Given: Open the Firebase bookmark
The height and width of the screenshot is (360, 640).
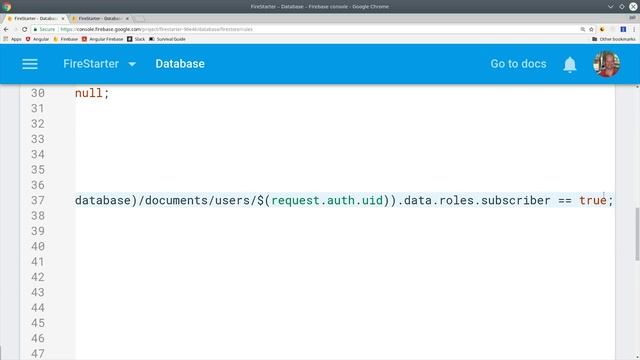Looking at the screenshot, I should [x=65, y=39].
